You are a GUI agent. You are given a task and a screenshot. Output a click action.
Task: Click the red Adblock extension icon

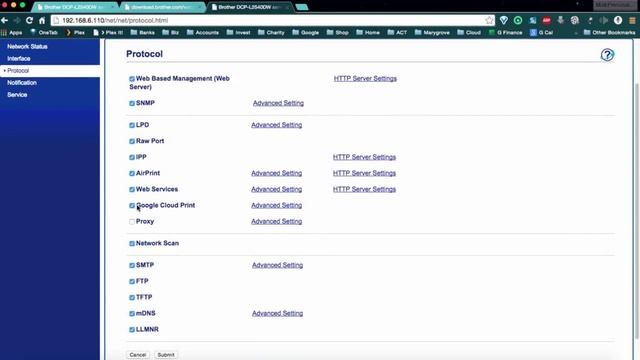(x=547, y=20)
